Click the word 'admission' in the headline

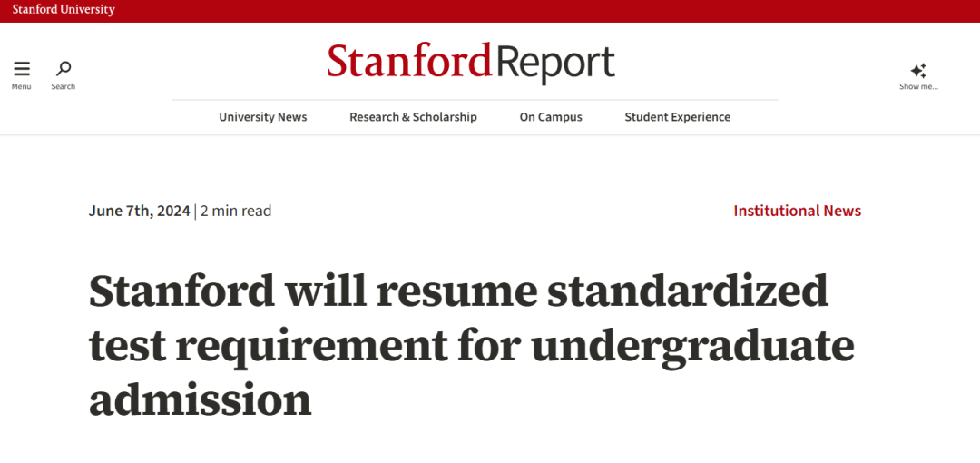pos(200,399)
